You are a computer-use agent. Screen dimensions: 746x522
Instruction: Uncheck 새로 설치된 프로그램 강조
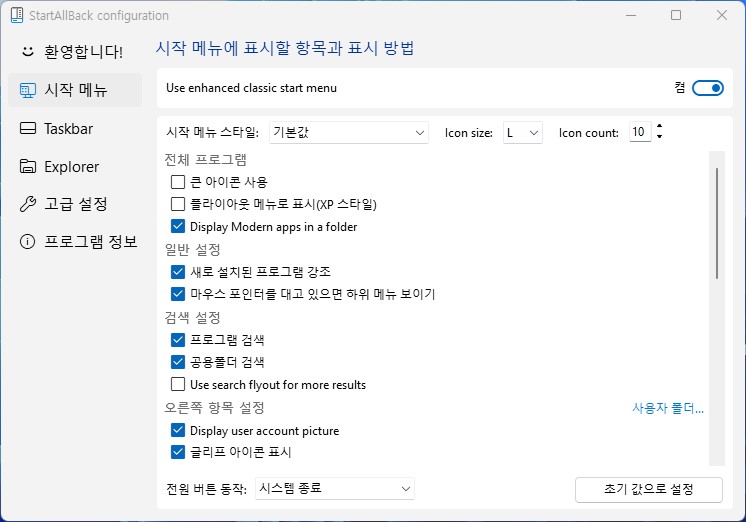tap(177, 272)
